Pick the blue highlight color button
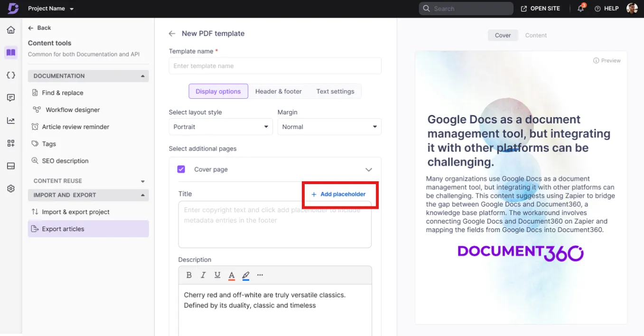644x336 pixels. click(246, 275)
